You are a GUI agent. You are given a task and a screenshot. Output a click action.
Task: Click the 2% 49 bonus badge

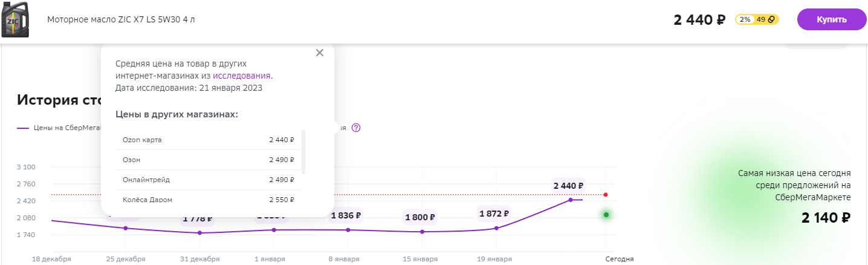(757, 19)
